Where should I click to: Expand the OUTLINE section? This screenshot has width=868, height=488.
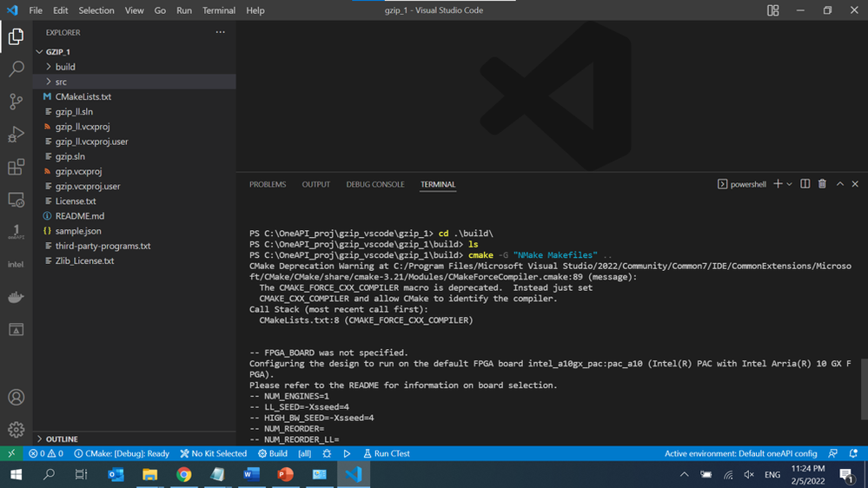(61, 439)
